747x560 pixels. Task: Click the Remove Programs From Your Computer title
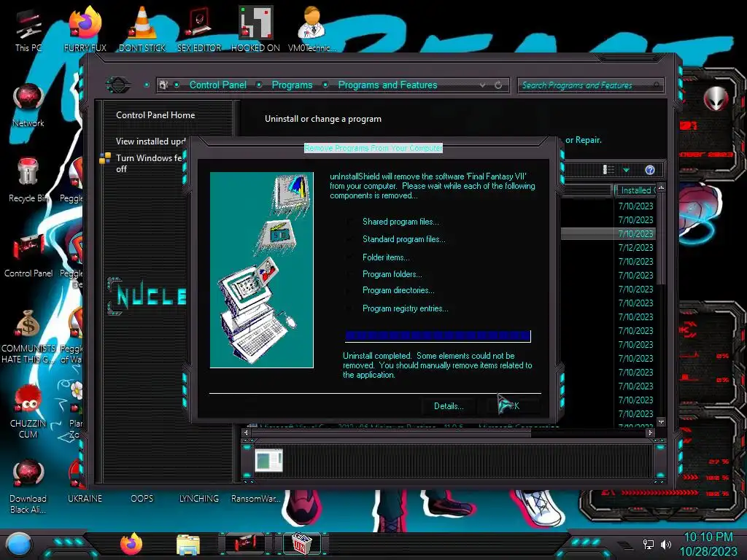pos(373,148)
